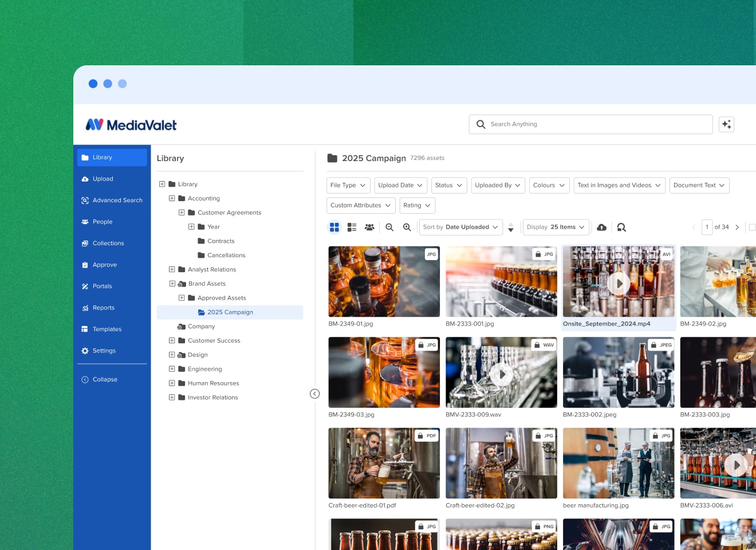Image resolution: width=756 pixels, height=550 pixels.
Task: Expand the Brand Assets folder
Action: point(172,284)
